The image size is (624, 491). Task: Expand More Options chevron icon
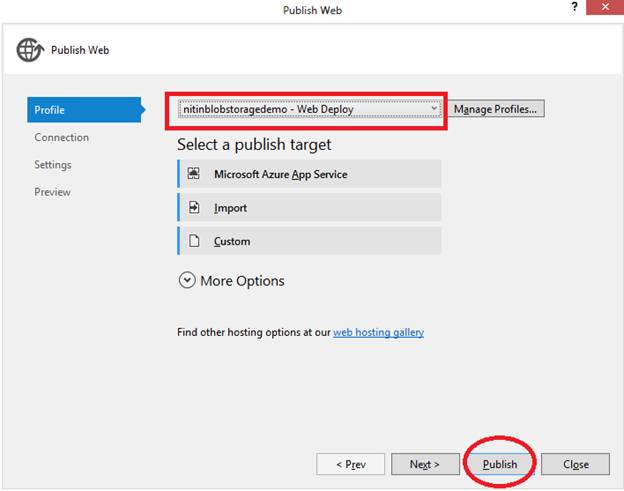point(187,281)
